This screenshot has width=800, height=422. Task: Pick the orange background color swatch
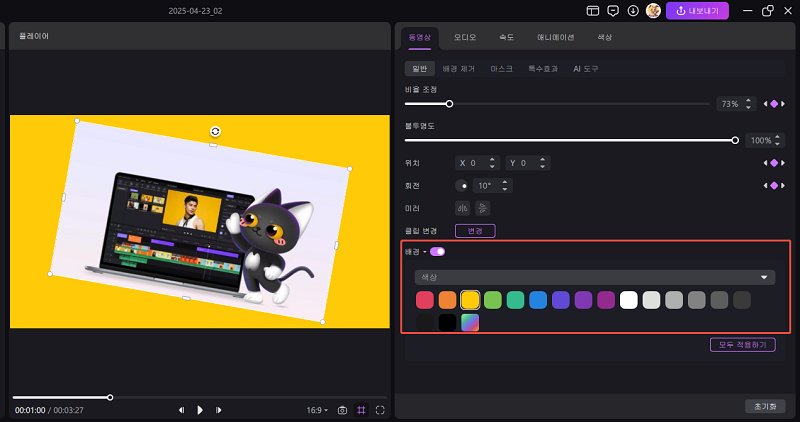tap(447, 300)
